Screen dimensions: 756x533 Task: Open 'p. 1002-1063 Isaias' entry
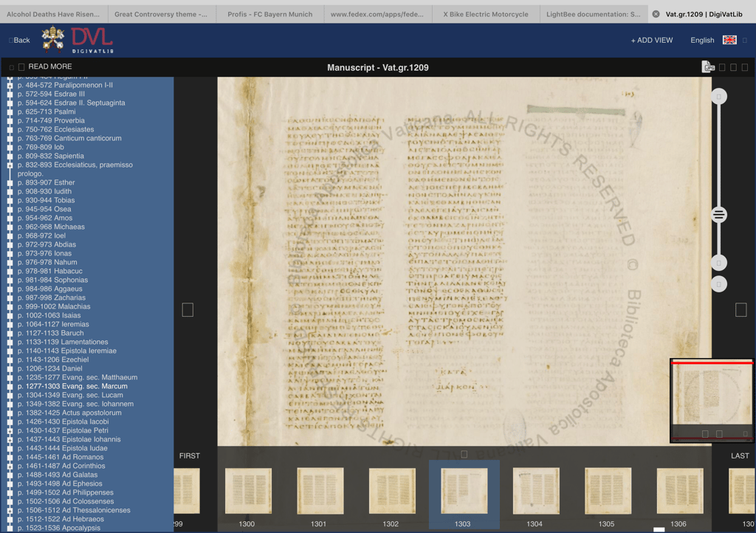(49, 315)
